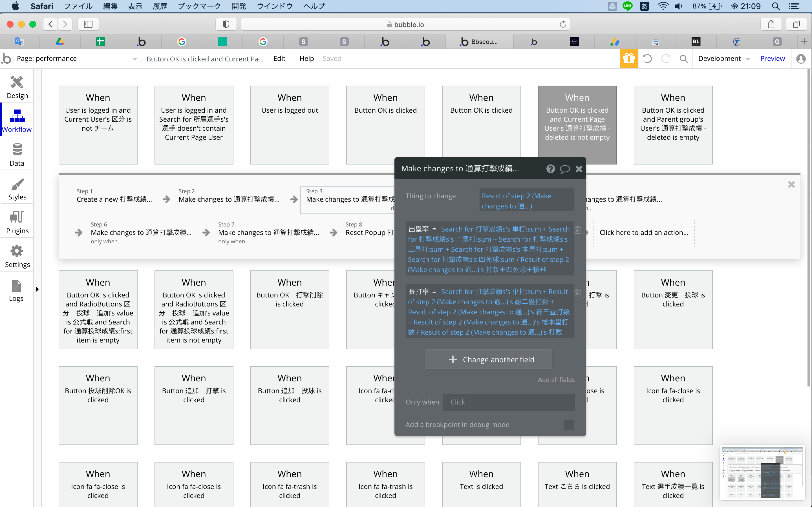The width and height of the screenshot is (812, 507).
Task: Expand the Page: performance dropdown
Action: click(x=134, y=59)
